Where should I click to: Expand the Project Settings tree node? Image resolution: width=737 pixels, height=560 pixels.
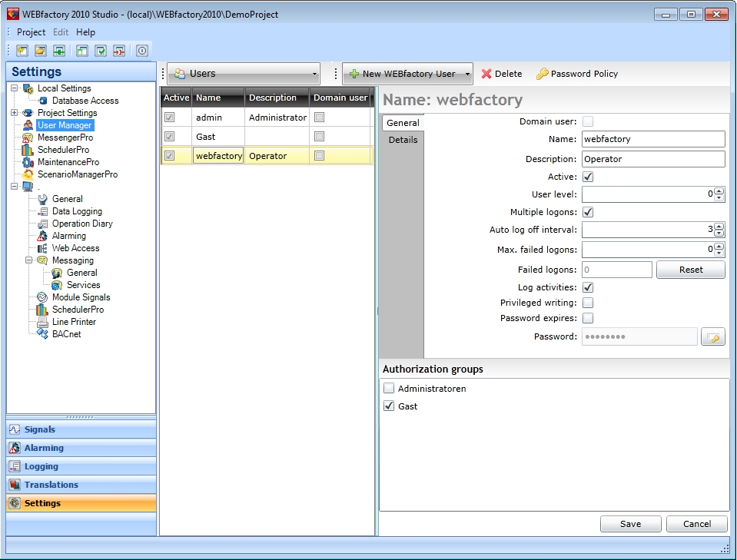click(15, 113)
